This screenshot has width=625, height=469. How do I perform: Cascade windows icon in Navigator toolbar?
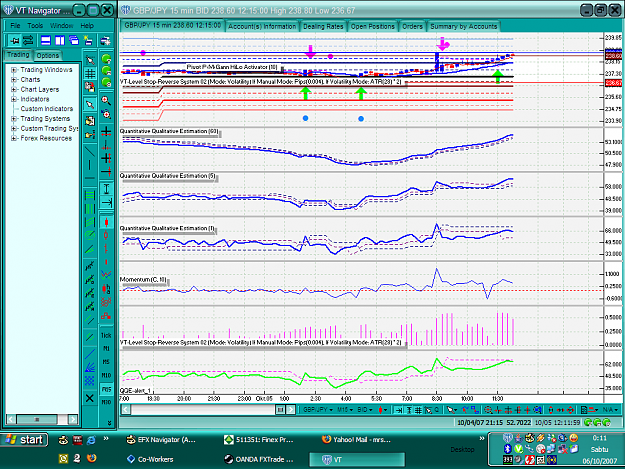coord(74,41)
